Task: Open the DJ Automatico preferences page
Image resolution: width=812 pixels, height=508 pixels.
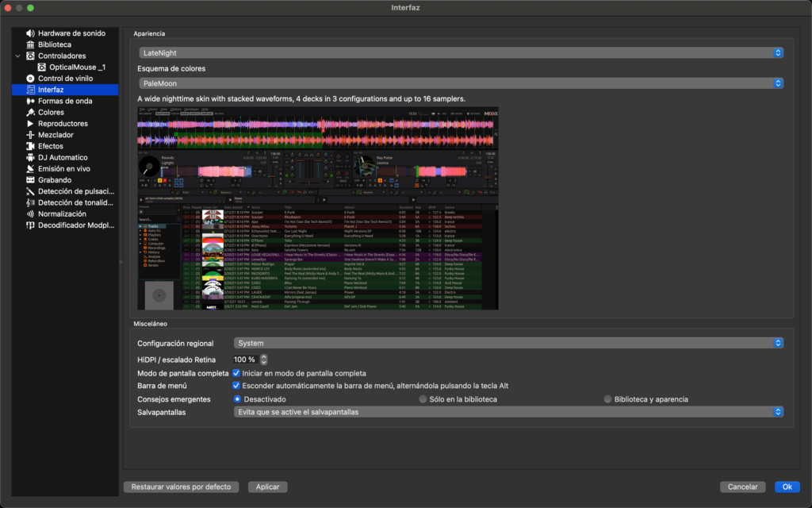Action: tap(63, 158)
